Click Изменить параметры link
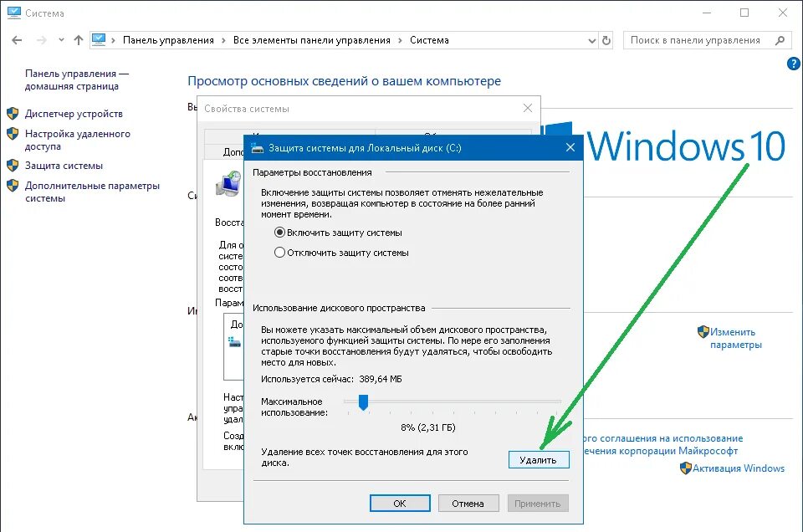 point(735,338)
